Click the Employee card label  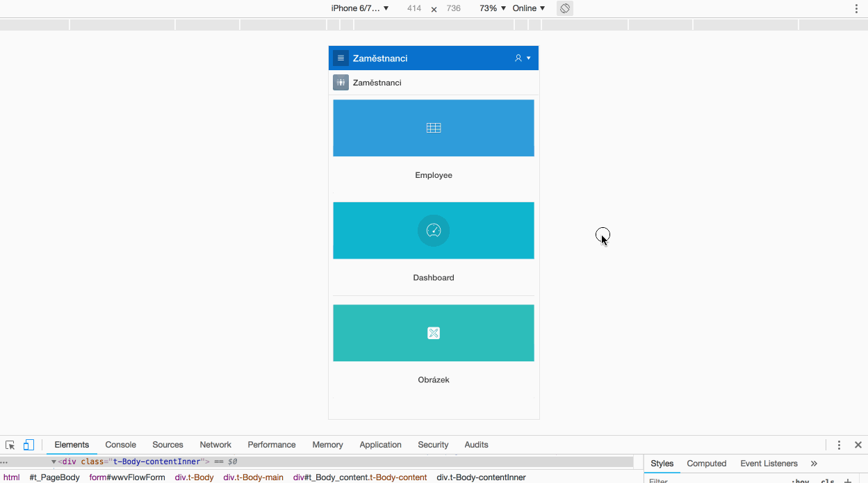click(434, 175)
